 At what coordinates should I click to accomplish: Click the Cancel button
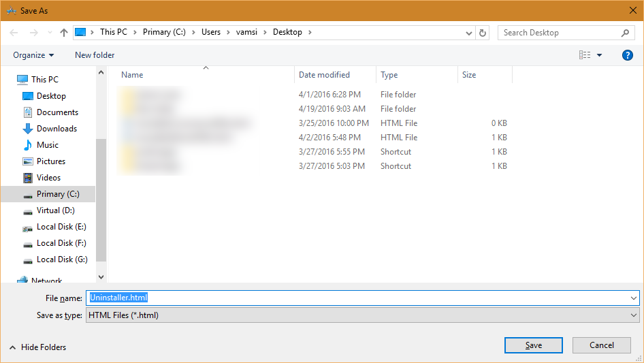(602, 345)
